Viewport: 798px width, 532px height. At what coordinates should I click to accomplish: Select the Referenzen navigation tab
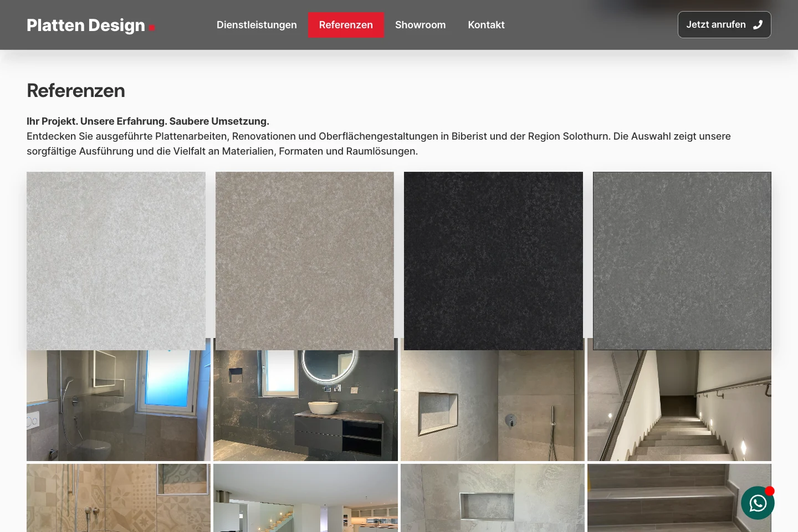tap(346, 25)
